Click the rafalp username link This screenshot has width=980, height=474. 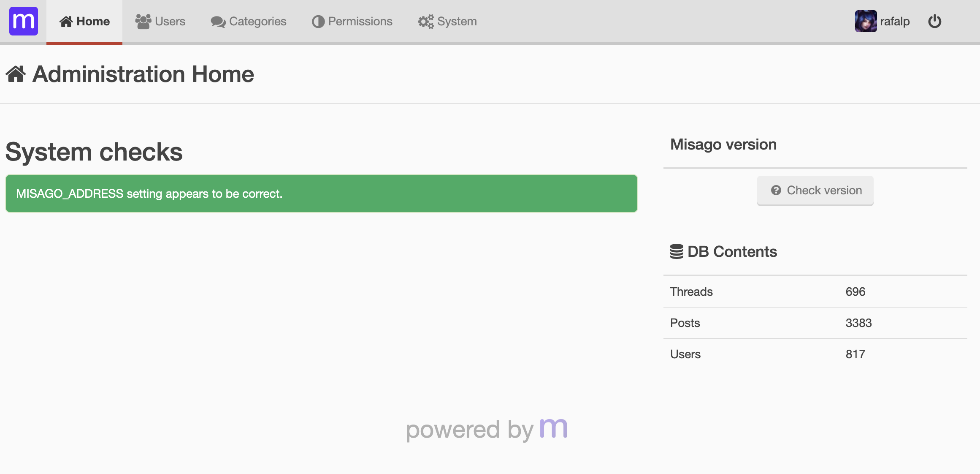895,22
